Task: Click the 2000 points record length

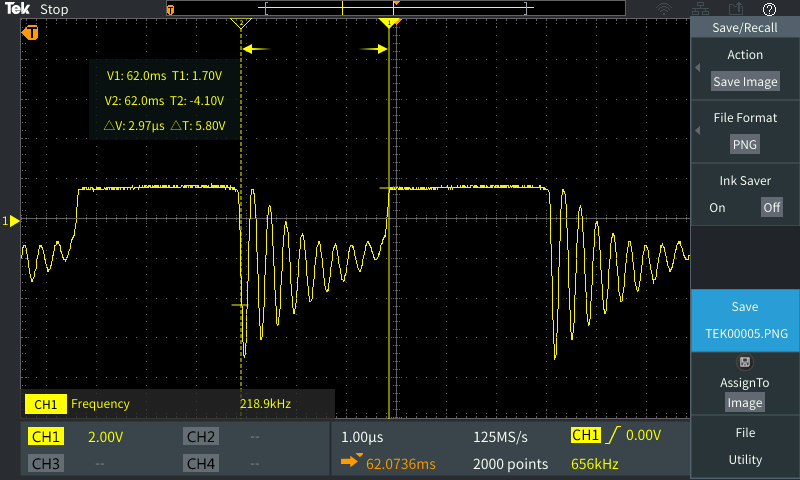Action: (510, 464)
